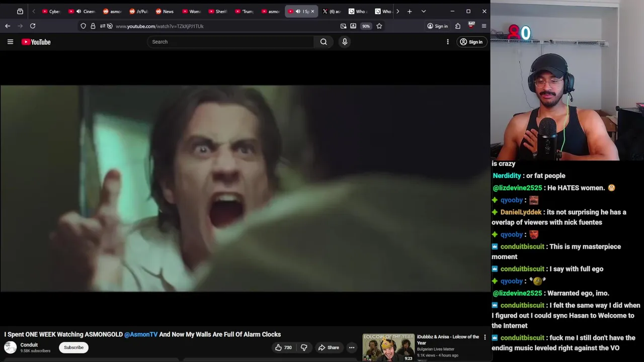Go to YouTube home via logo

[x=36, y=42]
